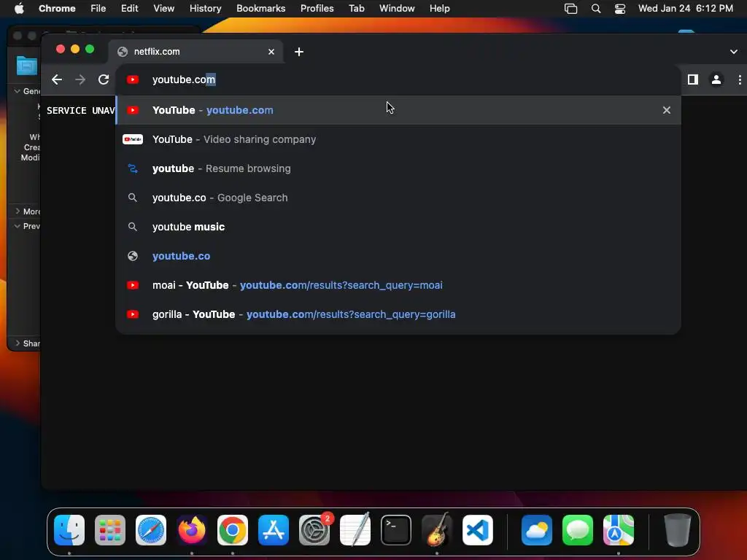Choose the youtube music search suggestion
Image resolution: width=747 pixels, height=560 pixels.
pyautogui.click(x=398, y=227)
